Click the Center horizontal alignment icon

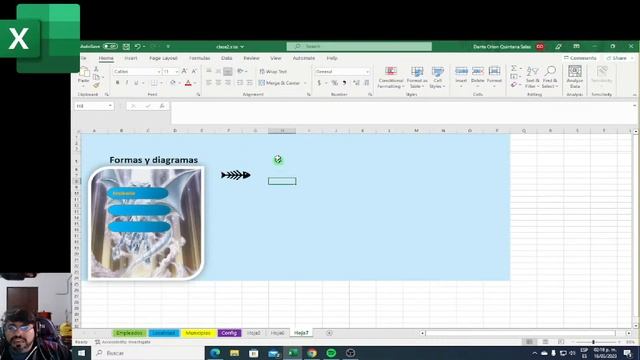(x=218, y=83)
